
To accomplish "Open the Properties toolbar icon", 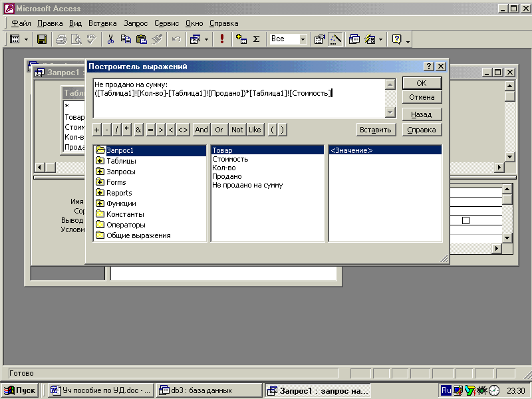I will pyautogui.click(x=320, y=39).
